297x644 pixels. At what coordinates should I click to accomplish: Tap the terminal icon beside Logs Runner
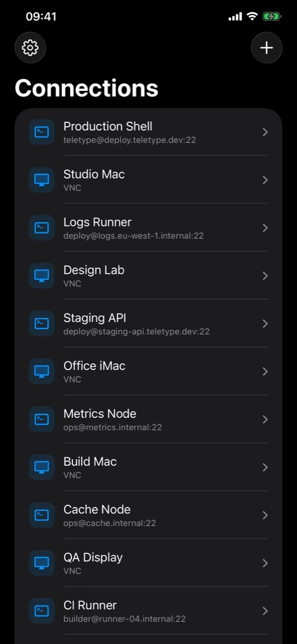pyautogui.click(x=42, y=228)
